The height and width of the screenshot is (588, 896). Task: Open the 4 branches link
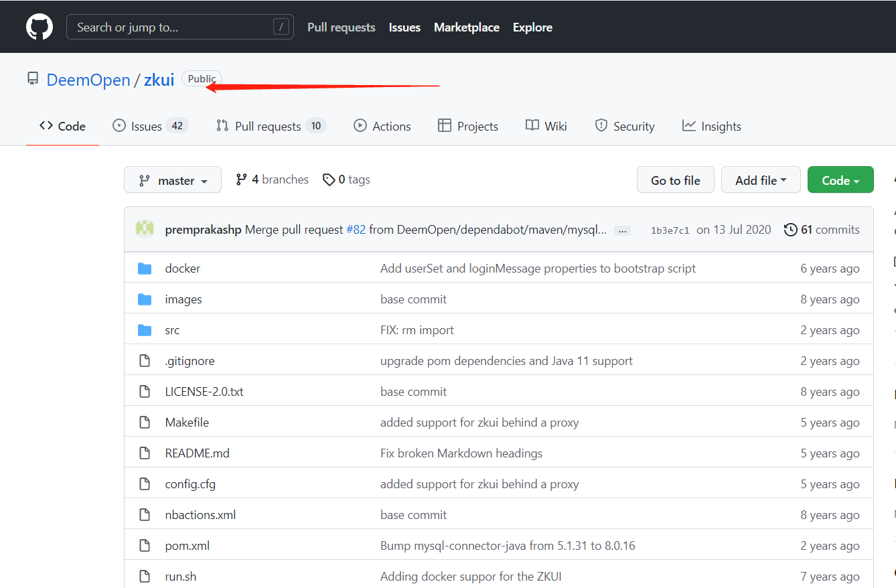tap(272, 179)
